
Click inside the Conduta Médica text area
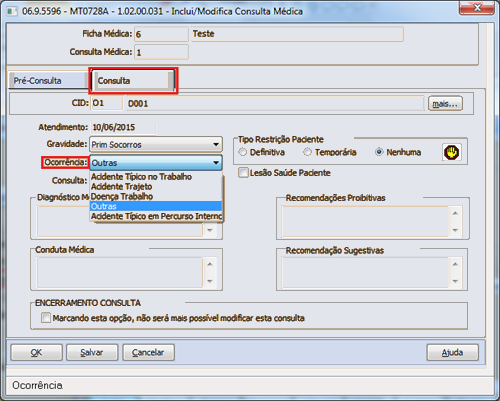coord(120,272)
